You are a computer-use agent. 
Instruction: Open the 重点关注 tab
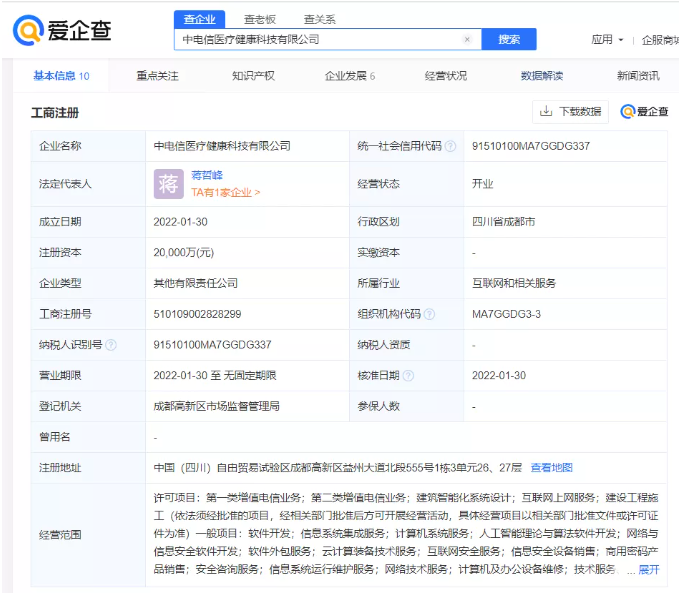(157, 76)
